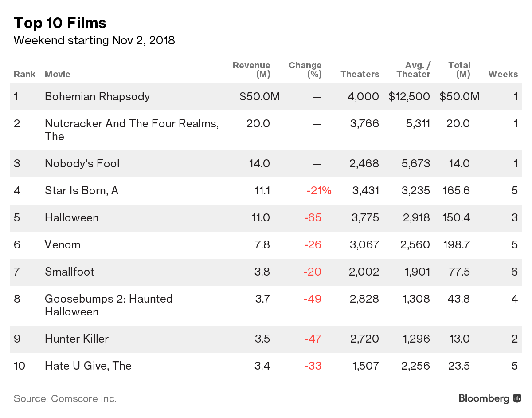Click the Bohemian Rhapsody movie title
The image size is (532, 418).
coord(97,97)
